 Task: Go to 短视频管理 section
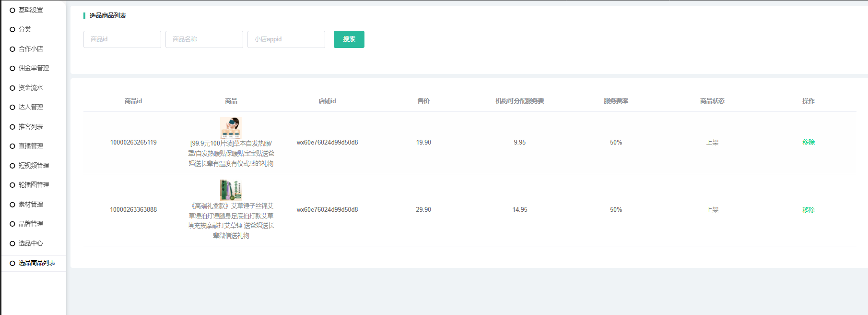point(34,166)
